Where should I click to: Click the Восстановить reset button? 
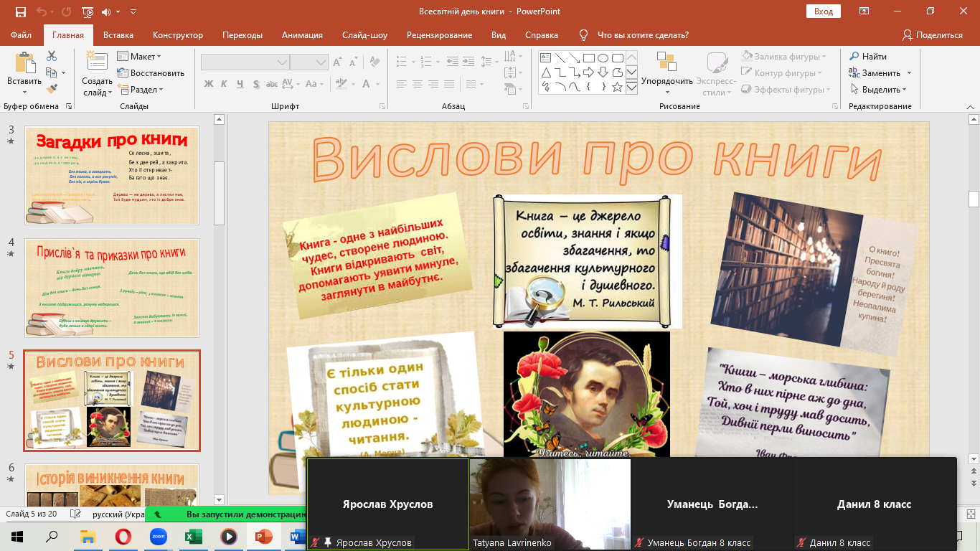(151, 72)
